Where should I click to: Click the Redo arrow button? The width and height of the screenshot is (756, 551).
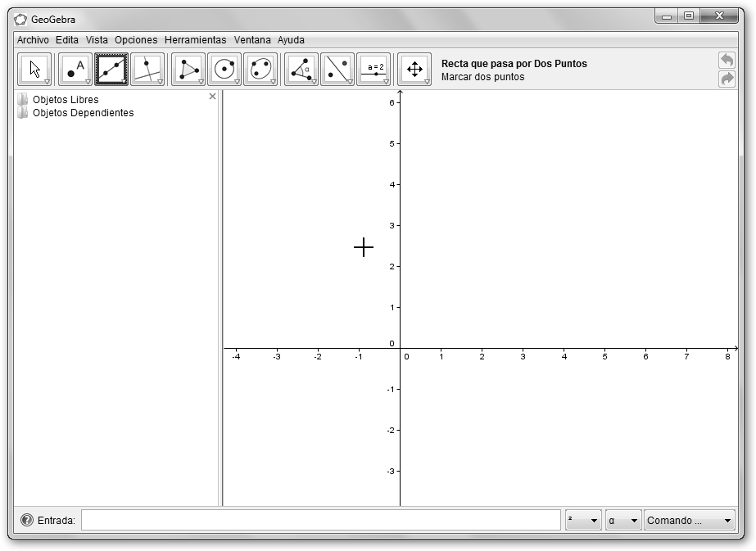[727, 79]
